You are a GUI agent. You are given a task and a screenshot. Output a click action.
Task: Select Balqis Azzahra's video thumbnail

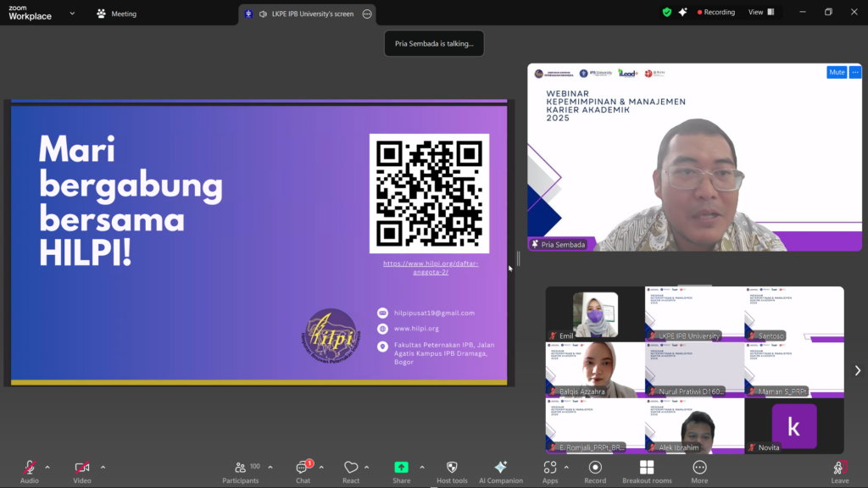click(x=595, y=369)
